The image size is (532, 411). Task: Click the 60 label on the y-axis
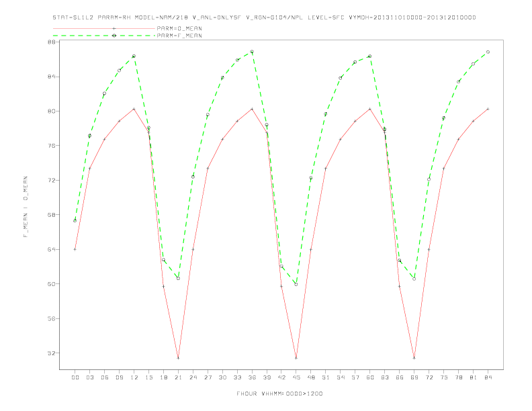pos(52,284)
